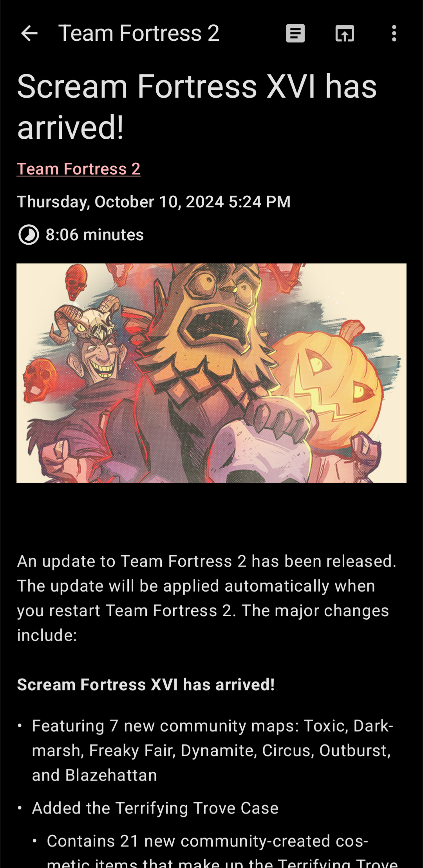The image size is (423, 868).
Task: Tap the 8:06 minutes reading time label
Action: [x=95, y=235]
